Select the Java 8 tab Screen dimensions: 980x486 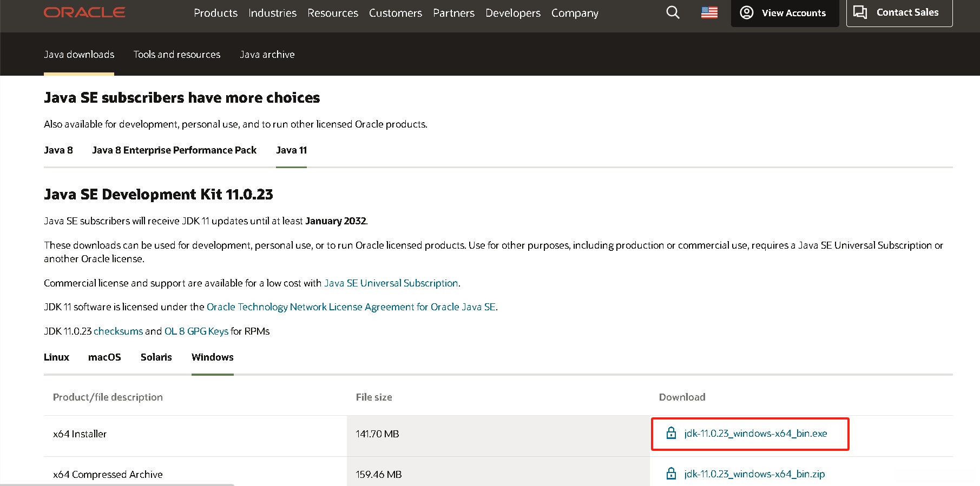pyautogui.click(x=58, y=150)
